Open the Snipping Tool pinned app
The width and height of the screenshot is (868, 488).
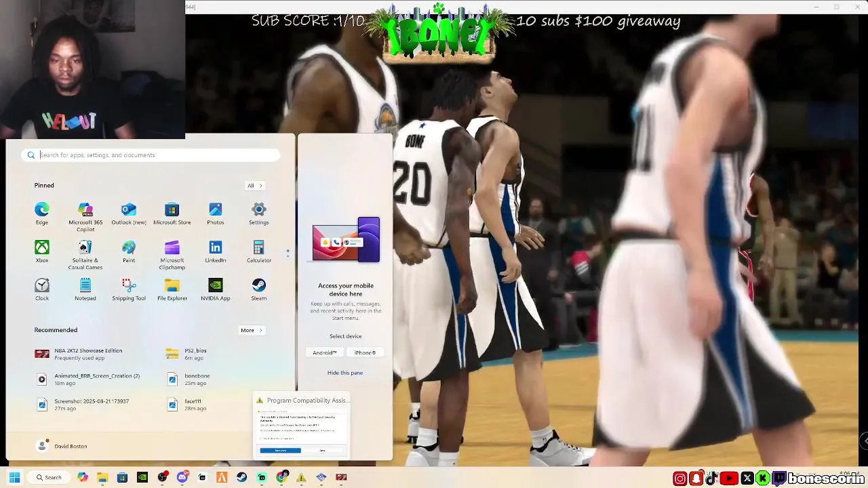129,289
